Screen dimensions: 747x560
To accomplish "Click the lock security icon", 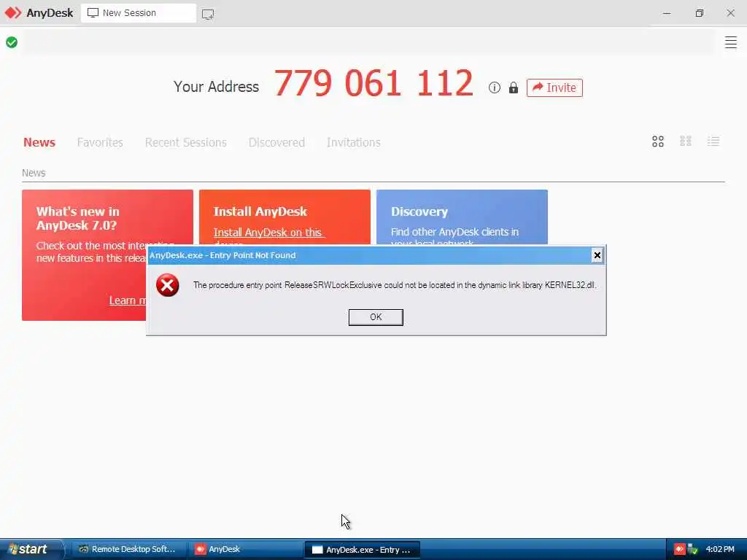I will [x=513, y=87].
